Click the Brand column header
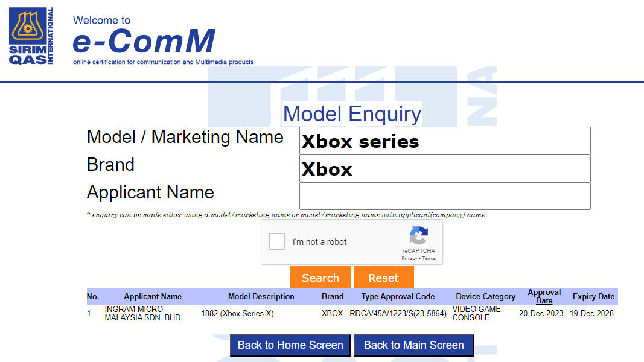Viewport: 644px width, 362px height. tap(332, 297)
